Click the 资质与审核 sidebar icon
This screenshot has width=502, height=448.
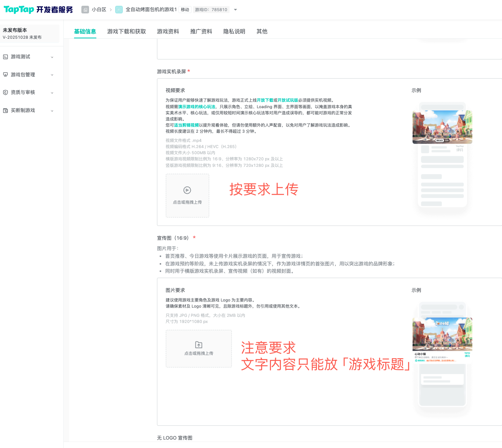coord(5,92)
